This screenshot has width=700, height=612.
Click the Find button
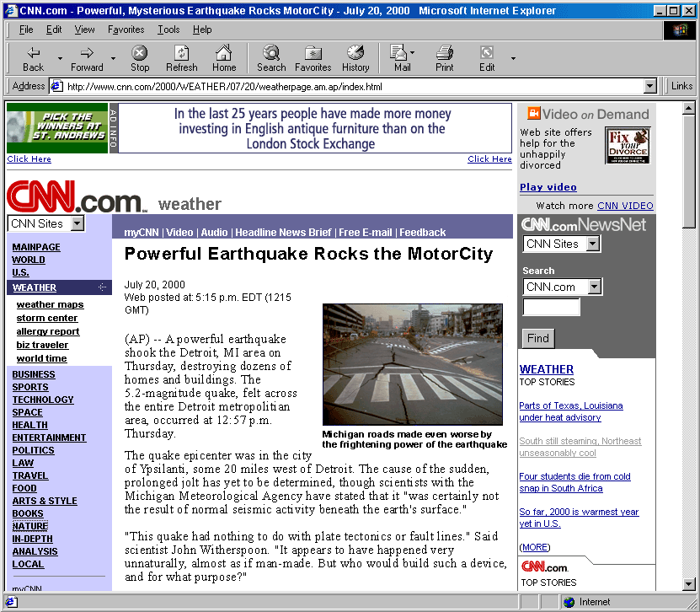538,338
